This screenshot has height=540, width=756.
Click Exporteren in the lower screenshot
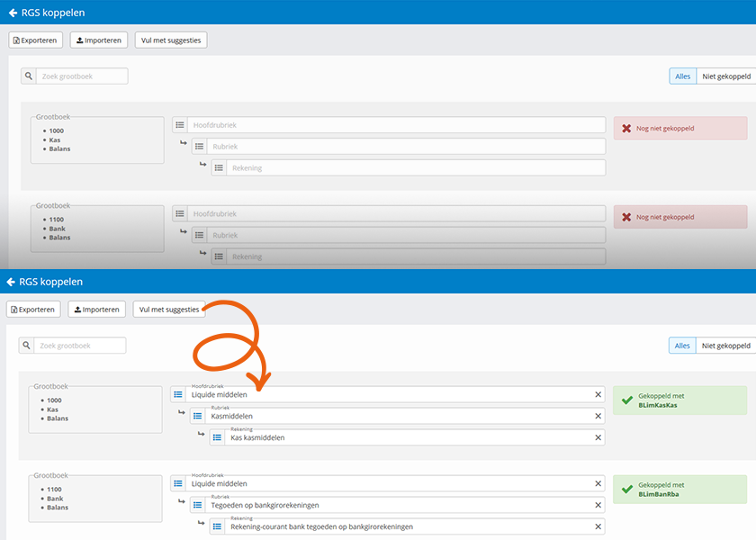[x=34, y=309]
